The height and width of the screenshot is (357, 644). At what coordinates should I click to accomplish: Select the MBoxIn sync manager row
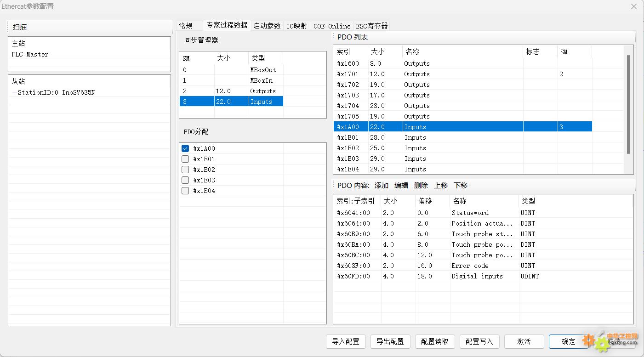(x=231, y=80)
